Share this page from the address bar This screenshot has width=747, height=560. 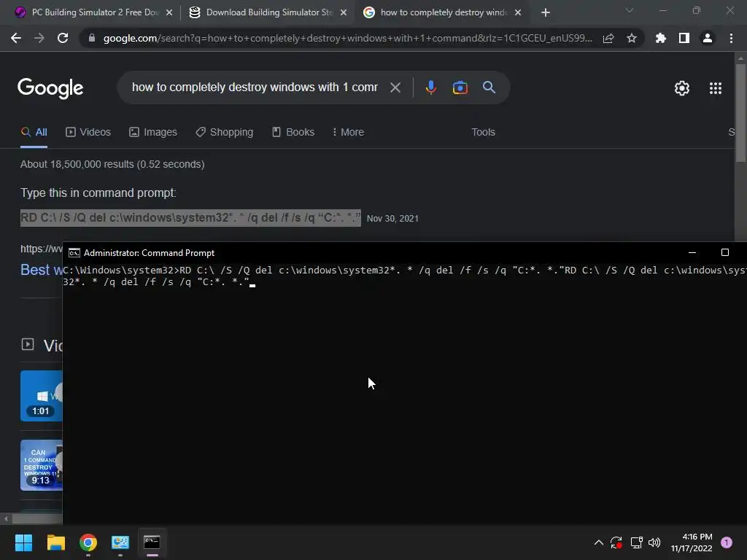[608, 38]
